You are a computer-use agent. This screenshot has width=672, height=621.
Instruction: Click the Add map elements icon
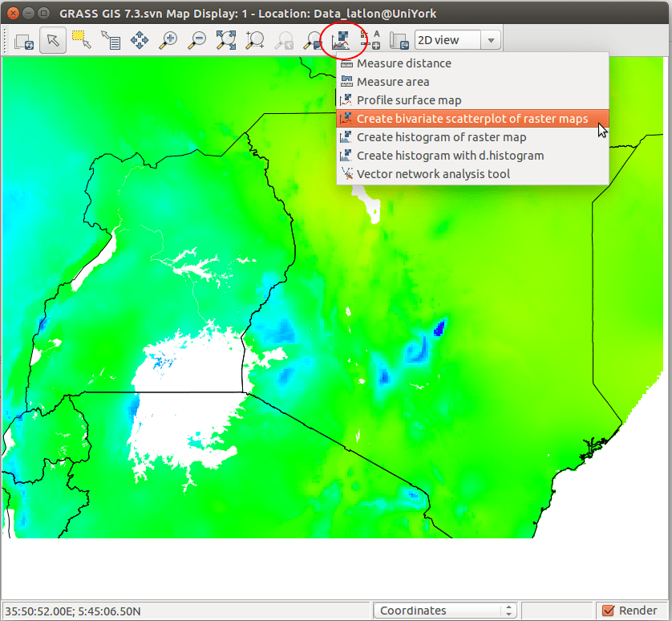[370, 40]
